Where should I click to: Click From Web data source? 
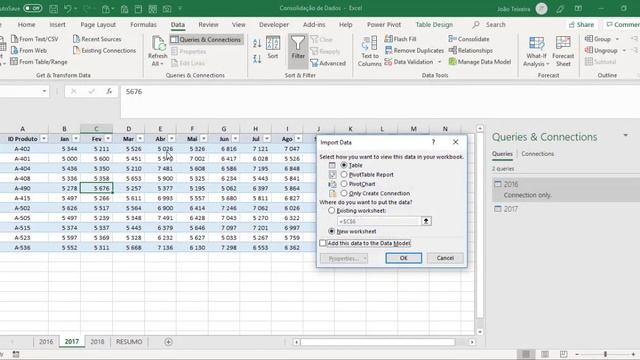coord(29,51)
